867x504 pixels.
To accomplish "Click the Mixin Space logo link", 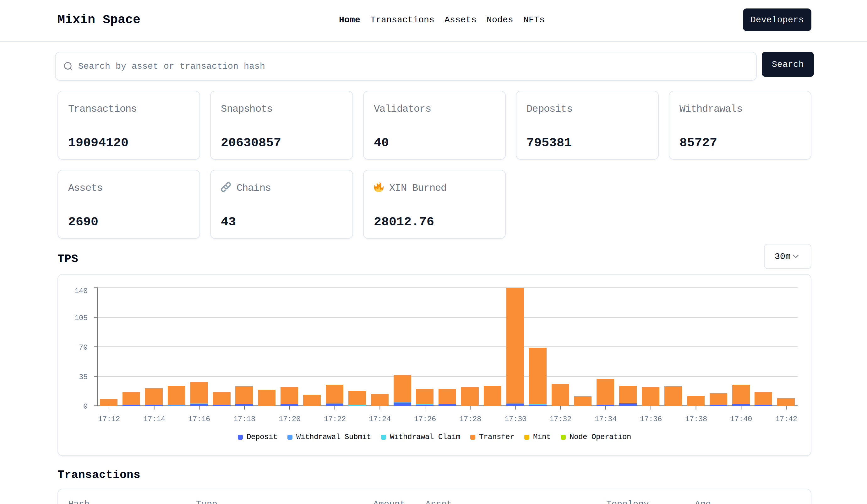I will click(99, 19).
